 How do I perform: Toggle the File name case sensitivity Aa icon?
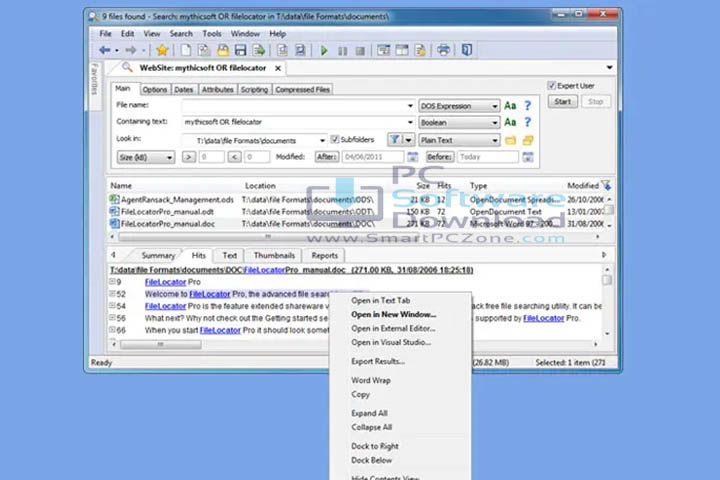[510, 106]
